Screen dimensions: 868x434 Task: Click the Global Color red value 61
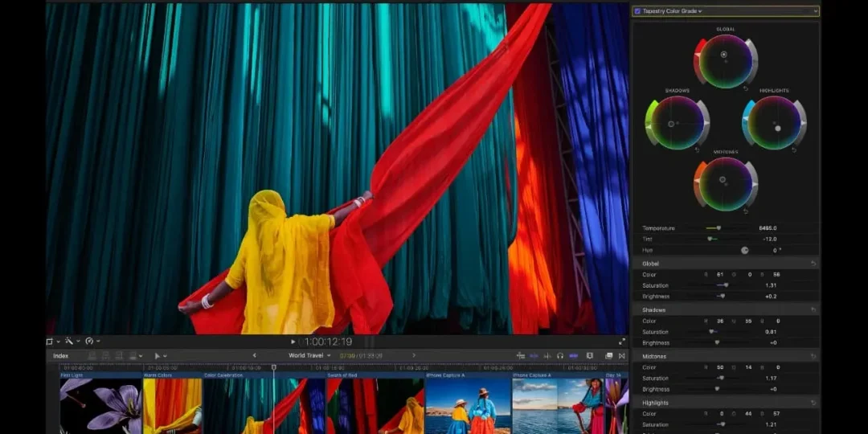click(x=719, y=275)
